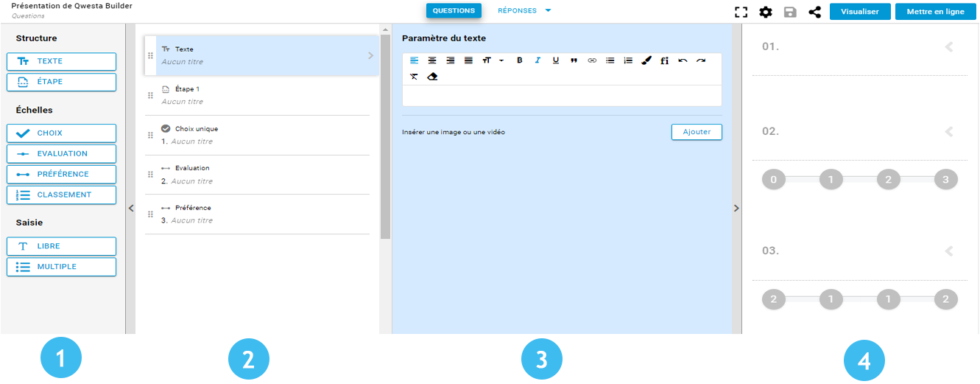Insert a link using the link icon

coord(592,60)
